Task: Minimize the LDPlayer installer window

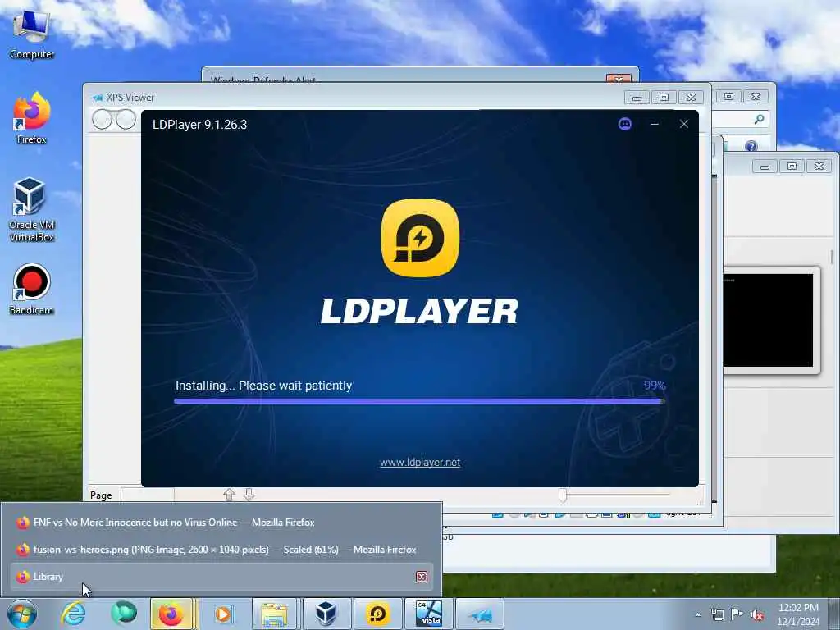Action: (x=654, y=125)
